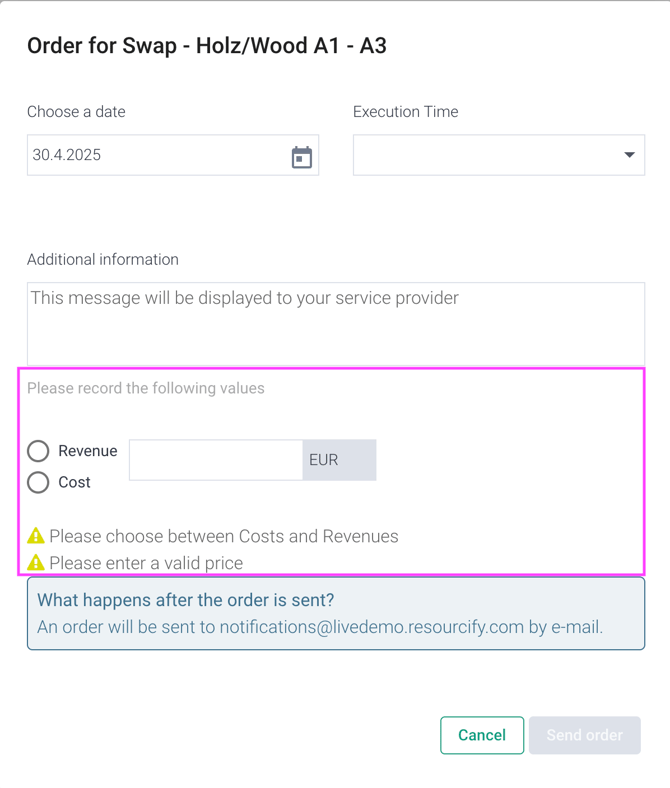This screenshot has height=788, width=670.
Task: Focus the Additional information message box
Action: coord(336,324)
